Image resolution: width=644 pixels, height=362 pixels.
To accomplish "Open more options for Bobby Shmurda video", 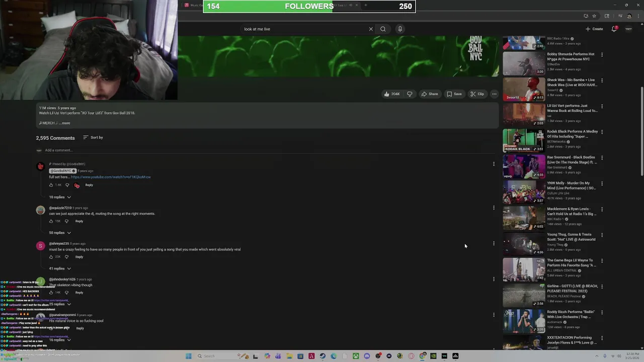I will point(602,54).
